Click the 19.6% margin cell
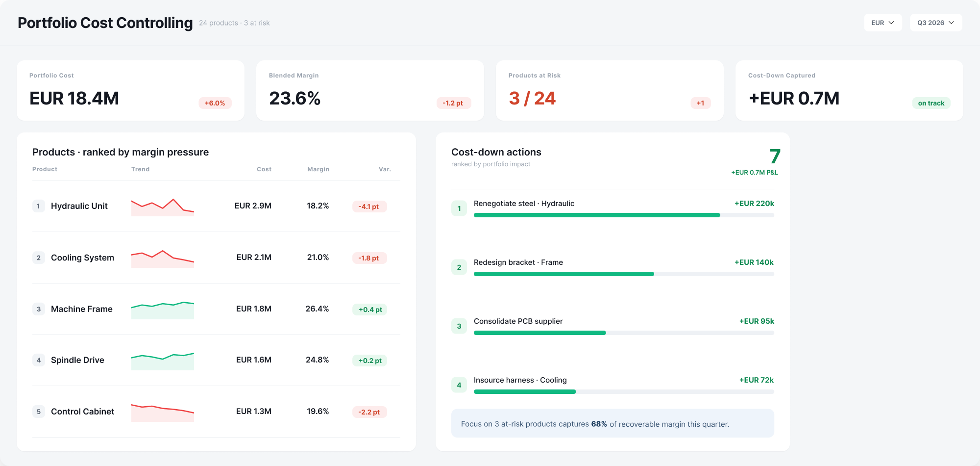 coord(318,412)
